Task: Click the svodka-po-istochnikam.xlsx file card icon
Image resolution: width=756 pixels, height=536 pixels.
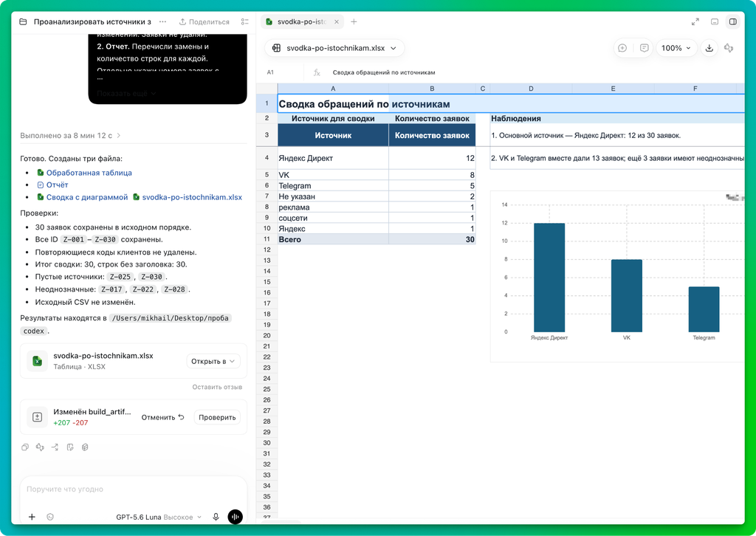Action: (x=37, y=361)
